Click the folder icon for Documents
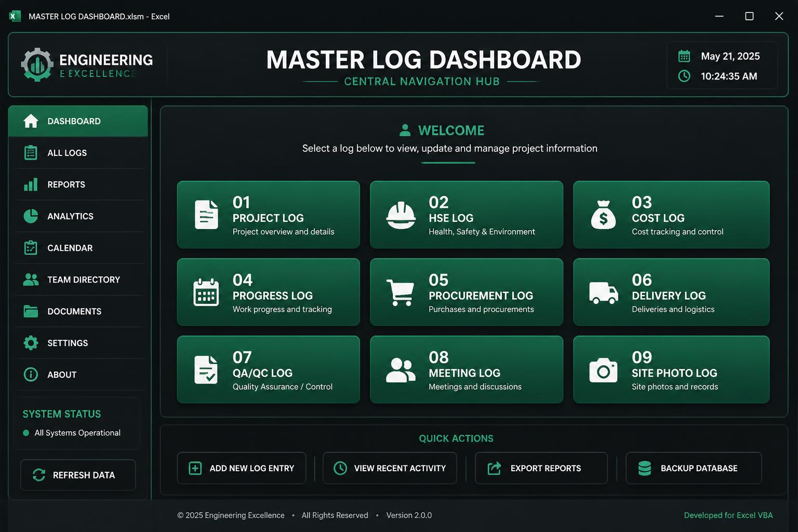Image resolution: width=798 pixels, height=532 pixels. [31, 311]
